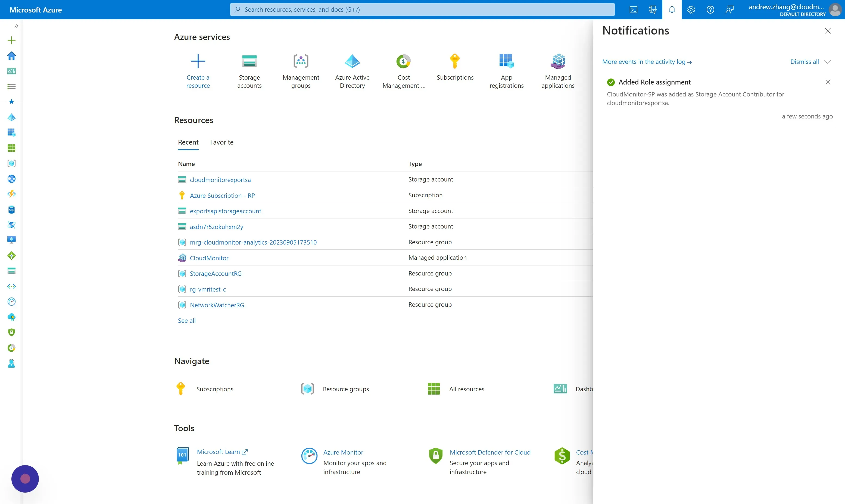Open Defender for Cloud shield sidebar icon
The image size is (845, 504).
coord(11,333)
